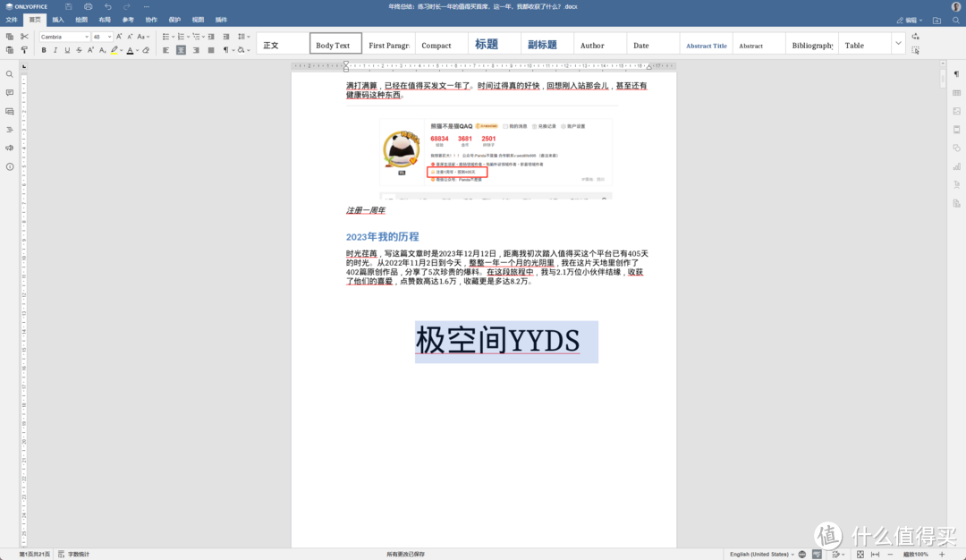Open the 插入 (Insert) tab
Viewport: 966px width, 560px height.
tap(58, 19)
